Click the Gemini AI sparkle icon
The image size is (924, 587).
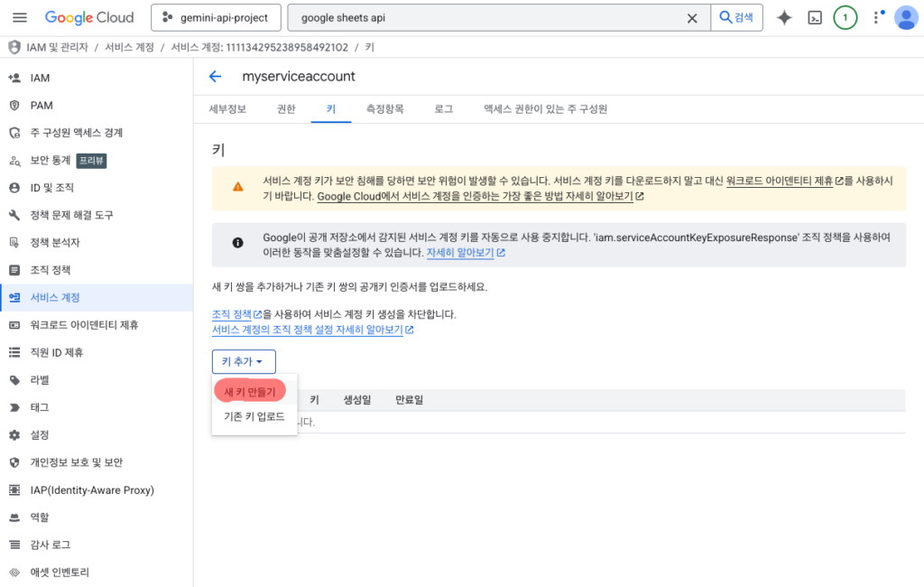click(x=784, y=18)
